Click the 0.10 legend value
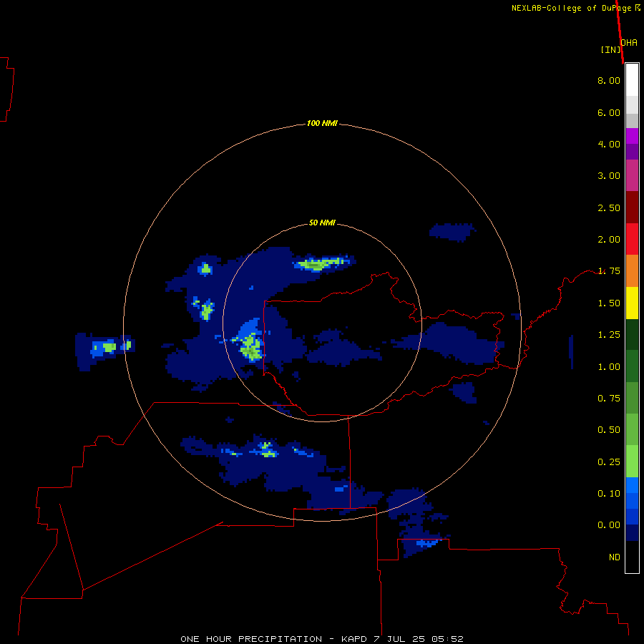The image size is (644, 644). 609,494
